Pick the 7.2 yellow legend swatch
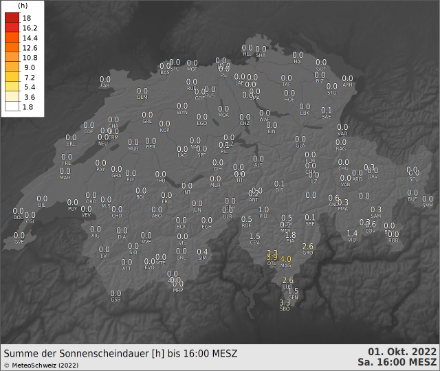The width and height of the screenshot is (440, 371). coord(12,76)
